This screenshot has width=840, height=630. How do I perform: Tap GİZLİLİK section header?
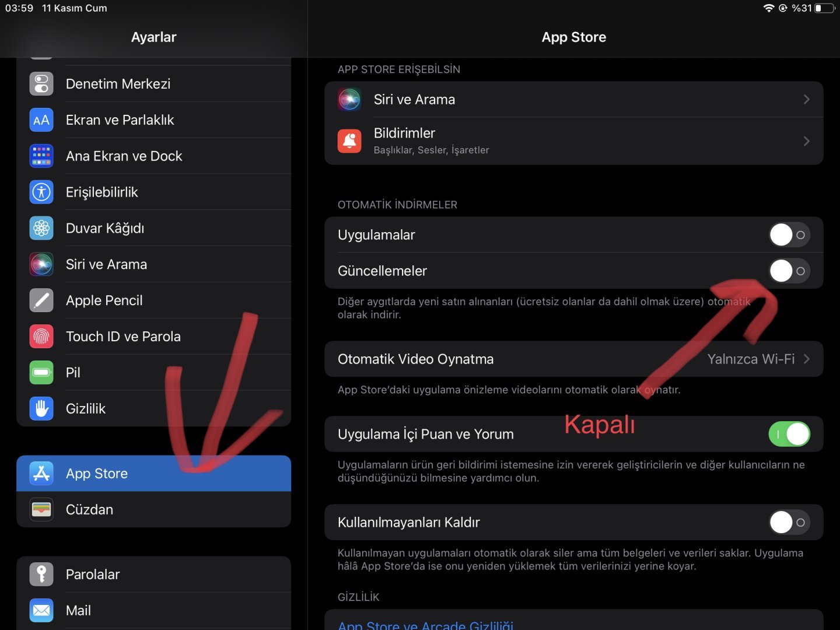pos(358,597)
